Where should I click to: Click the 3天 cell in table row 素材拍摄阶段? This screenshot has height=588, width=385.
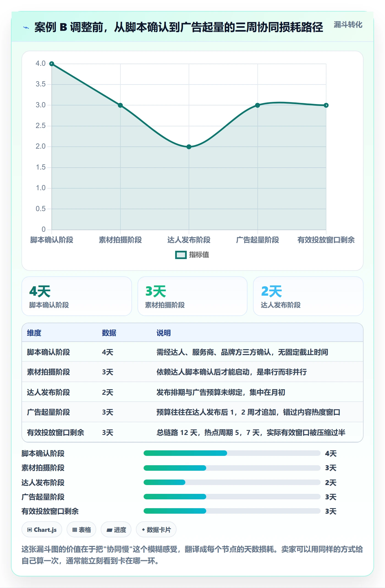point(108,372)
